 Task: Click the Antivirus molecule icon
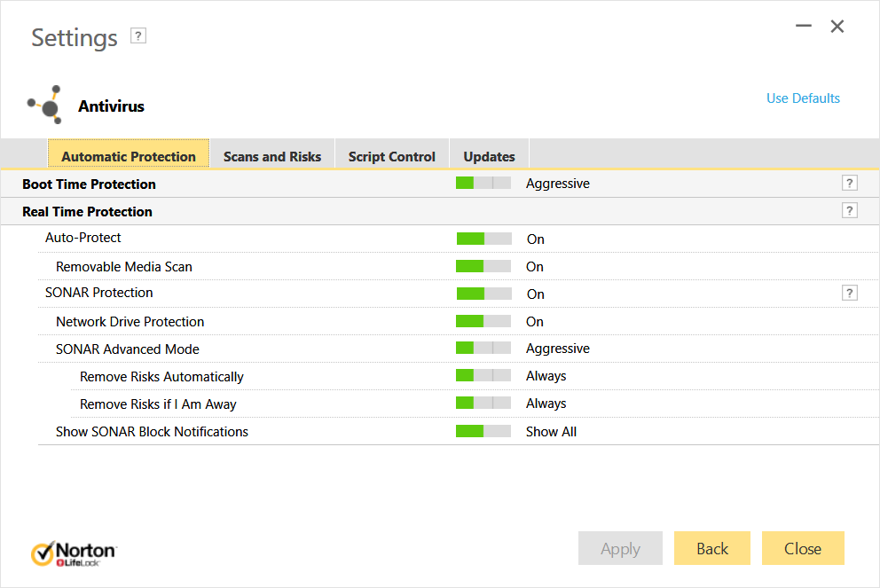(x=44, y=105)
